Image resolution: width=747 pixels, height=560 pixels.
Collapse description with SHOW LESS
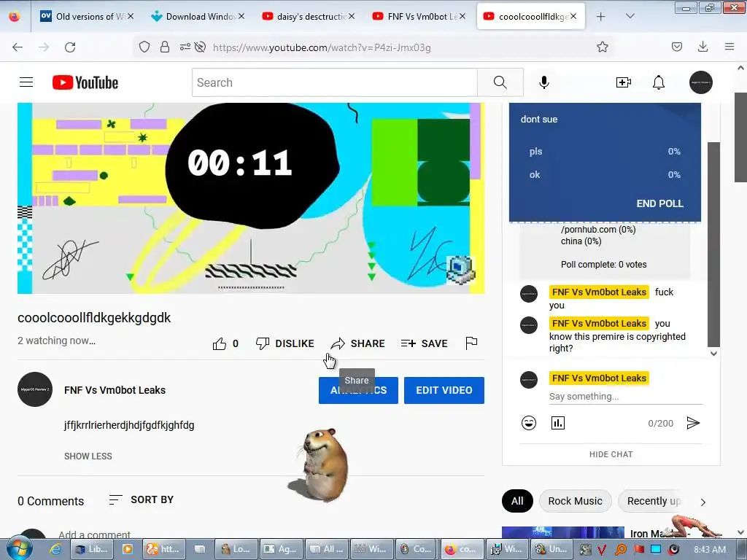pyautogui.click(x=88, y=456)
